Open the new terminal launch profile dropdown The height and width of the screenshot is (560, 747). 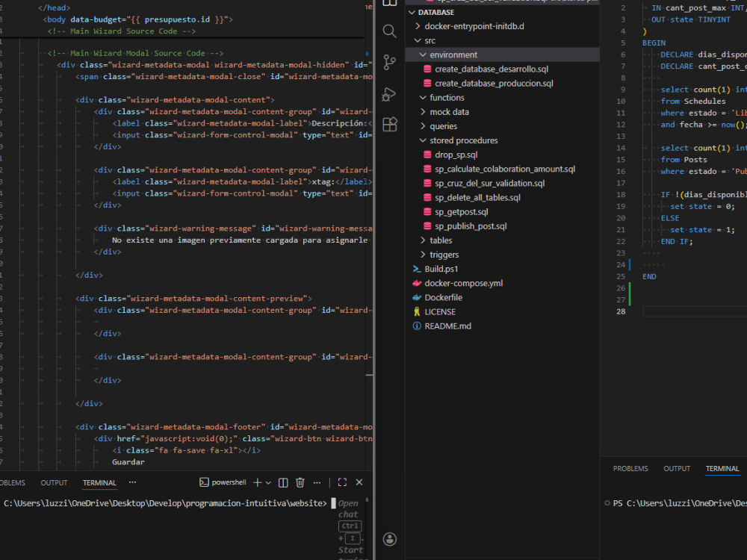[x=268, y=483]
